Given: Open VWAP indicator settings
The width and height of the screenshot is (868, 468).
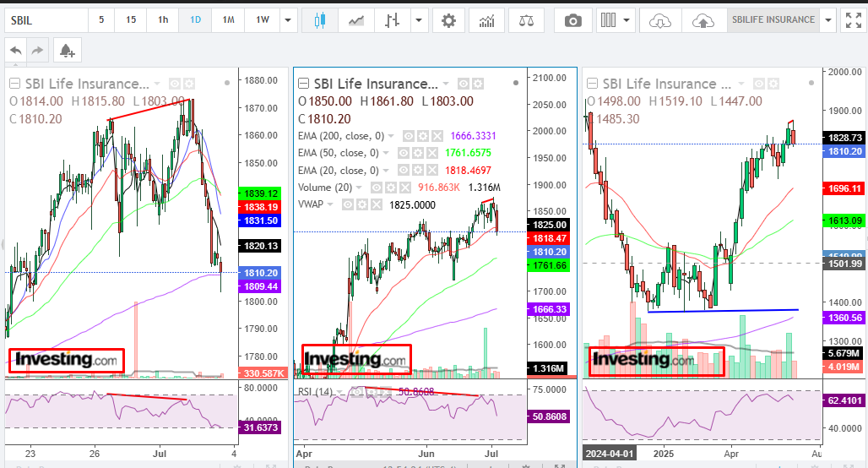Looking at the screenshot, I should [x=362, y=205].
